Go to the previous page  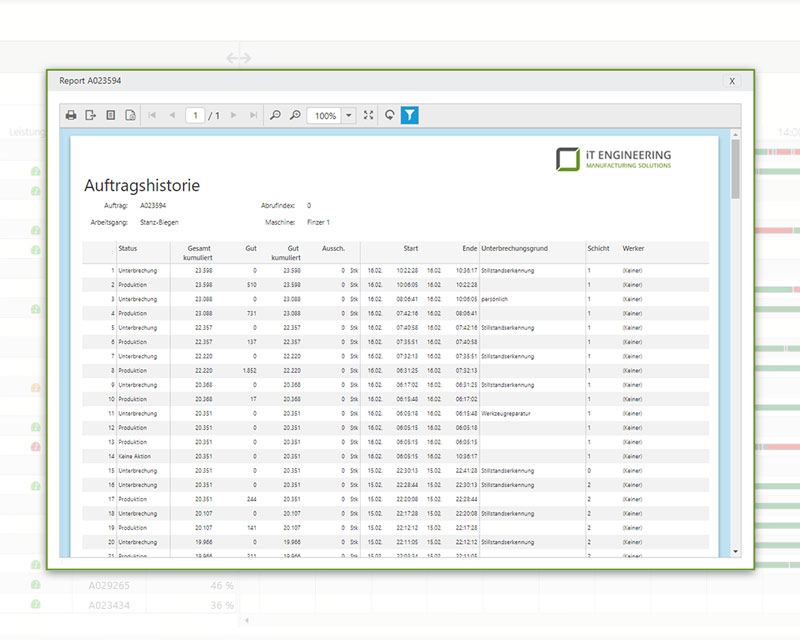pyautogui.click(x=172, y=116)
